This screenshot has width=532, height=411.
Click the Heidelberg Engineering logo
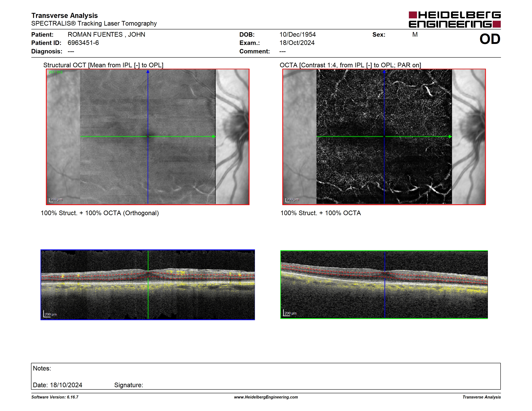click(x=455, y=20)
